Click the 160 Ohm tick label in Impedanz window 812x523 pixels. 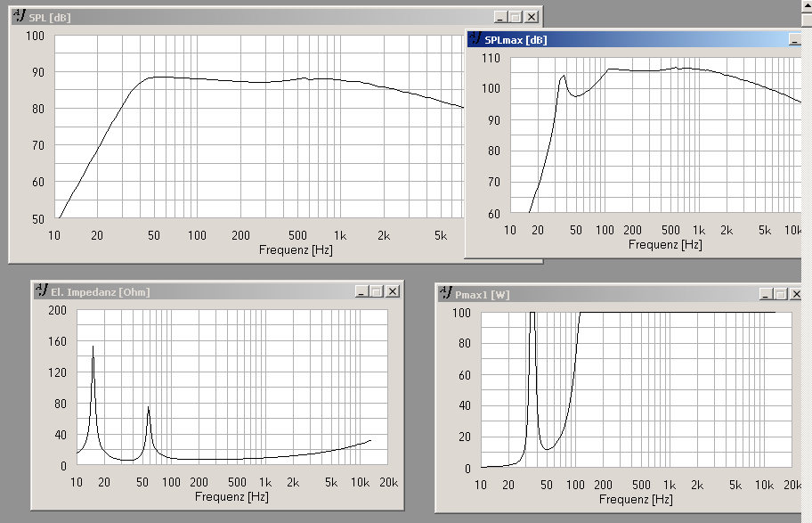[x=57, y=341]
